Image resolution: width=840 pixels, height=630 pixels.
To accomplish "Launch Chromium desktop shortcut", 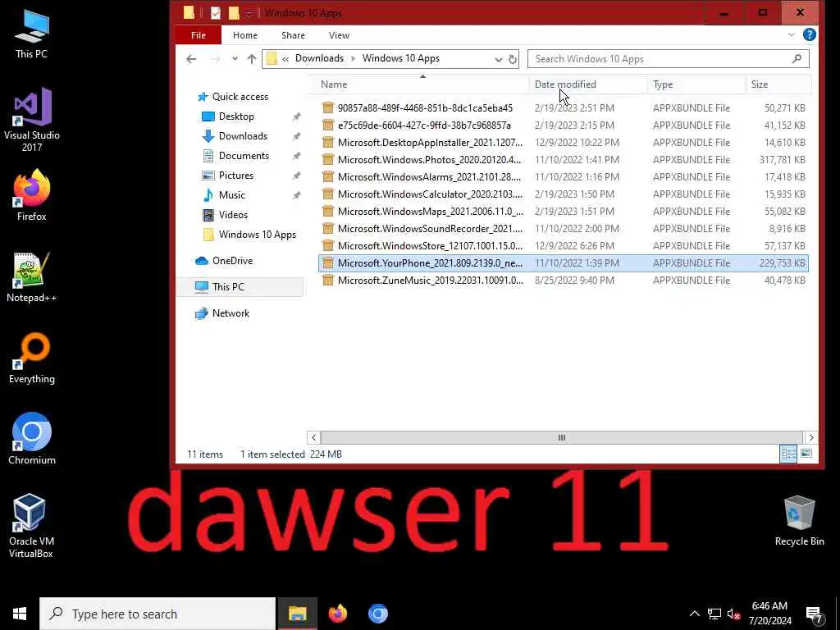I will tap(32, 438).
